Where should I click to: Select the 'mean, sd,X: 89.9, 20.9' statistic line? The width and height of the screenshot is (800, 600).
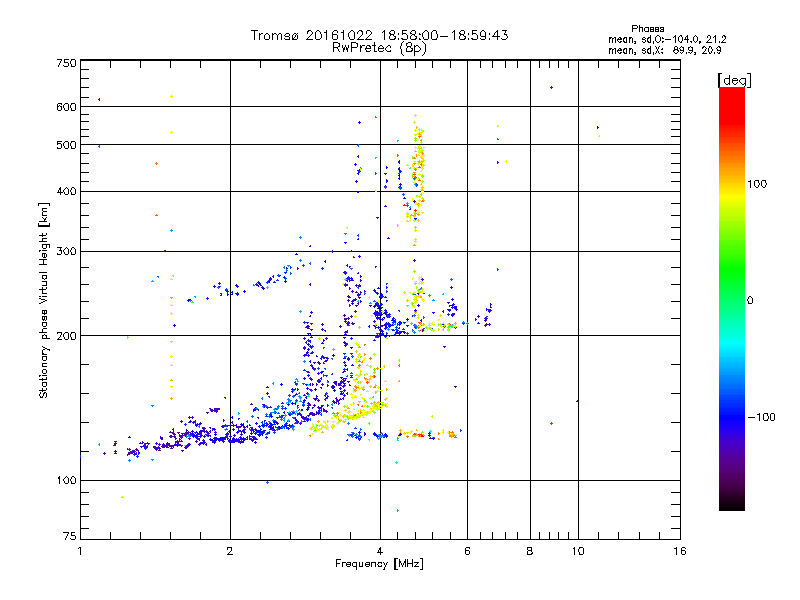pyautogui.click(x=665, y=50)
